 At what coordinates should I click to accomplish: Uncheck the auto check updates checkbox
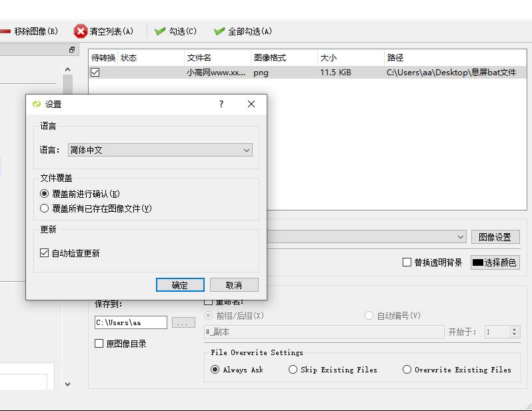45,253
